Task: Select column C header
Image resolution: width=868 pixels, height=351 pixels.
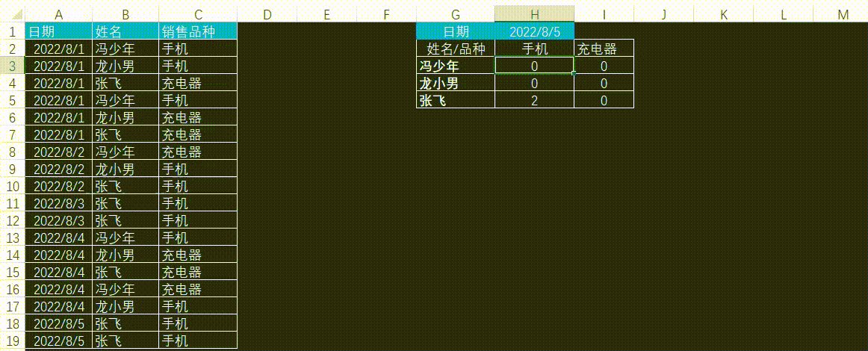Action: click(x=198, y=15)
